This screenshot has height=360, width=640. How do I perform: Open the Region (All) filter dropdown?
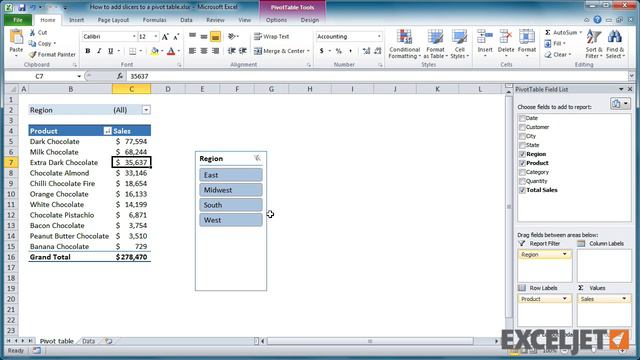(x=146, y=110)
